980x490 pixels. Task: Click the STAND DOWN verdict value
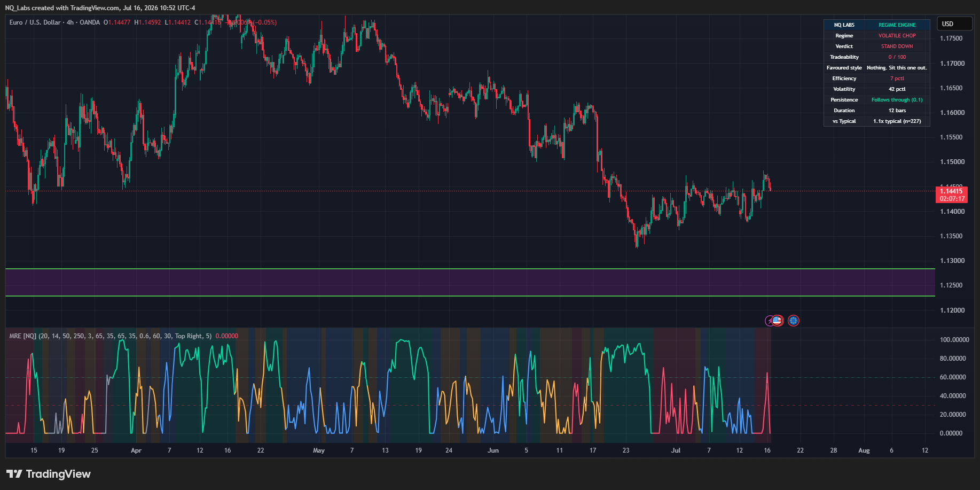tap(897, 46)
